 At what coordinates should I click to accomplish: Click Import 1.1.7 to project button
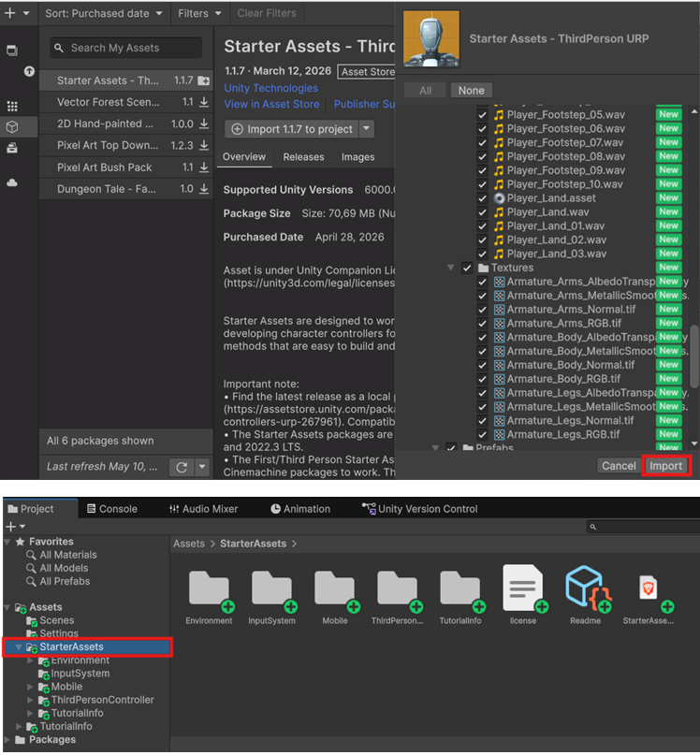pyautogui.click(x=291, y=129)
